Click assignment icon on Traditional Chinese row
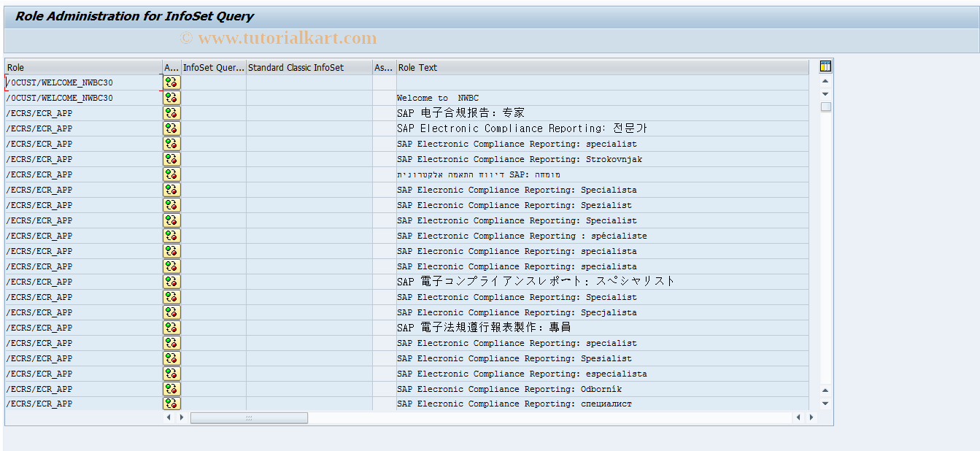 coord(171,327)
